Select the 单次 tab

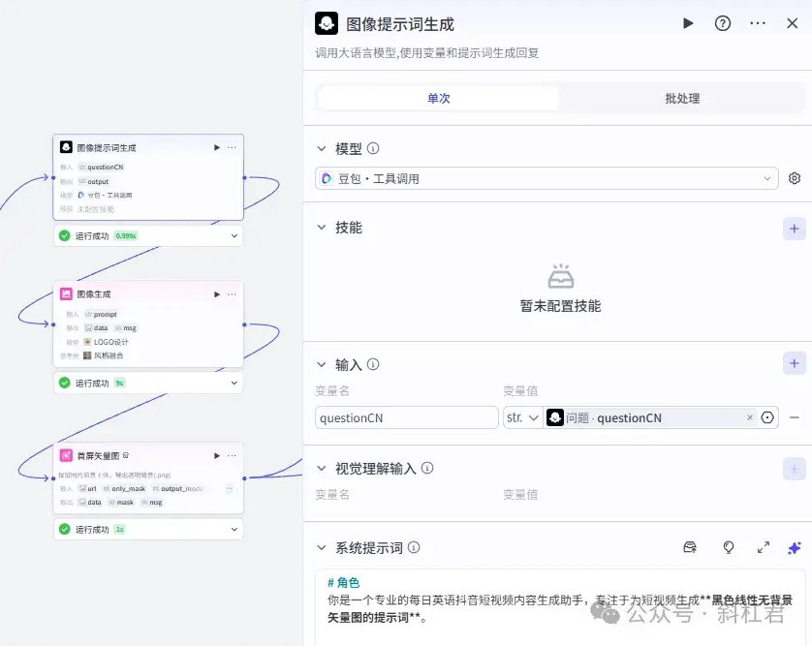click(437, 98)
